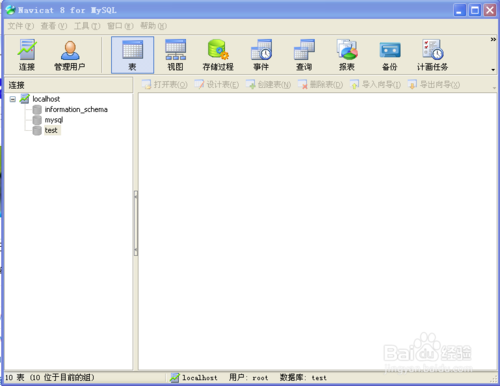Collapse the localhost connection tree
This screenshot has height=386, width=500.
tap(13, 99)
